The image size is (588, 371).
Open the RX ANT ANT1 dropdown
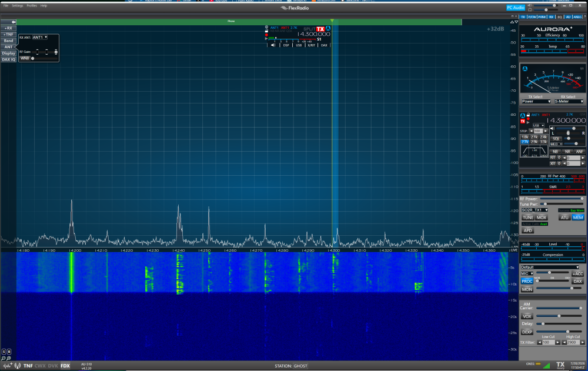40,38
